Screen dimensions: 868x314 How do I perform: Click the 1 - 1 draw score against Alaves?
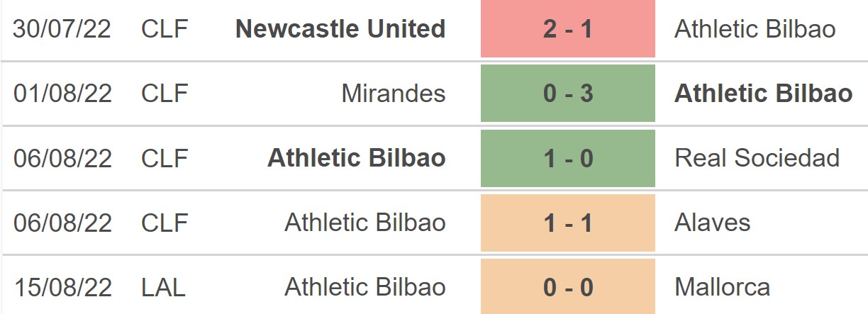(567, 223)
